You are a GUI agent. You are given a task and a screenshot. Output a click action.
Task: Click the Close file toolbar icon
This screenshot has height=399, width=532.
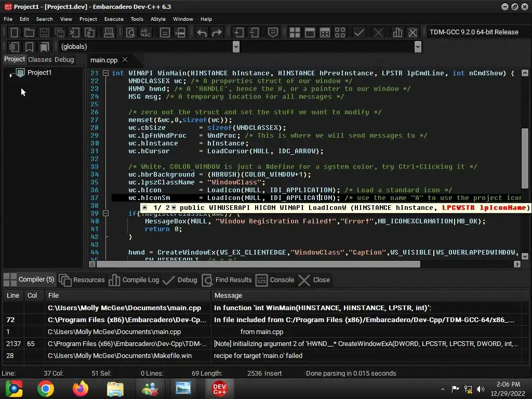tap(74, 33)
